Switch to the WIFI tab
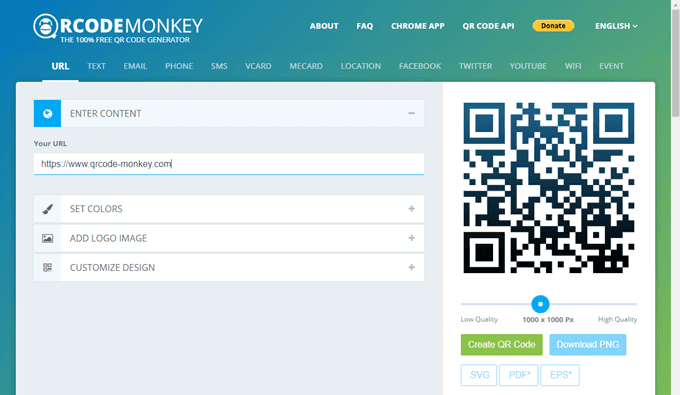 point(572,66)
